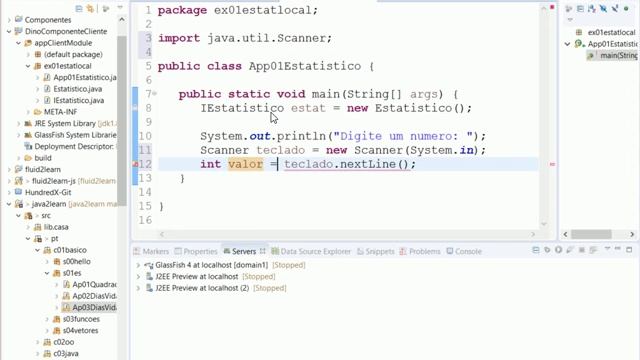
Task: Expand the Componentes project
Action: click(x=9, y=20)
